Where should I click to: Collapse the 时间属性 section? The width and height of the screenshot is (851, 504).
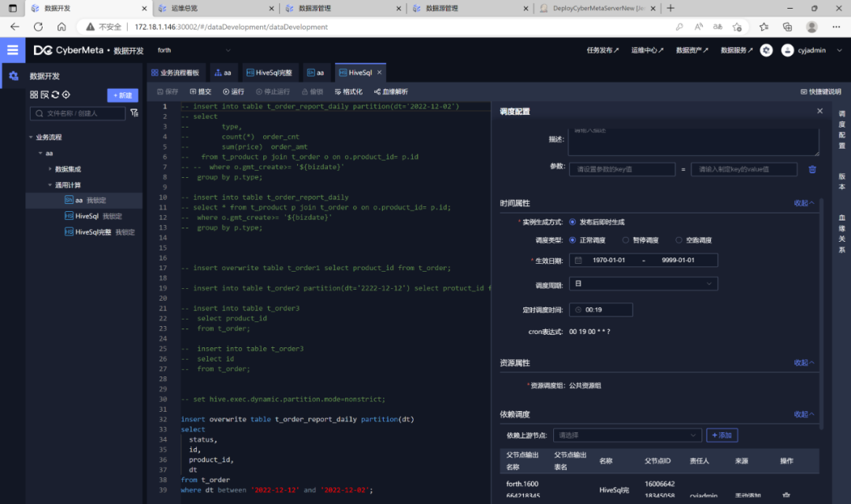(x=804, y=203)
